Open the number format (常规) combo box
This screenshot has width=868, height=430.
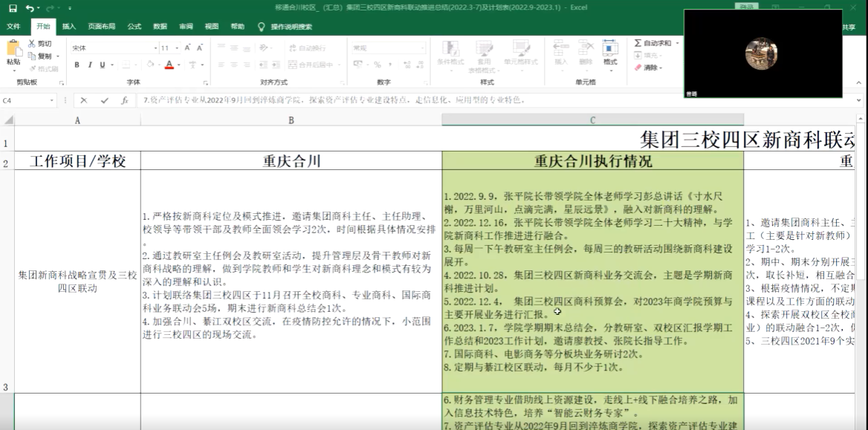click(x=389, y=48)
